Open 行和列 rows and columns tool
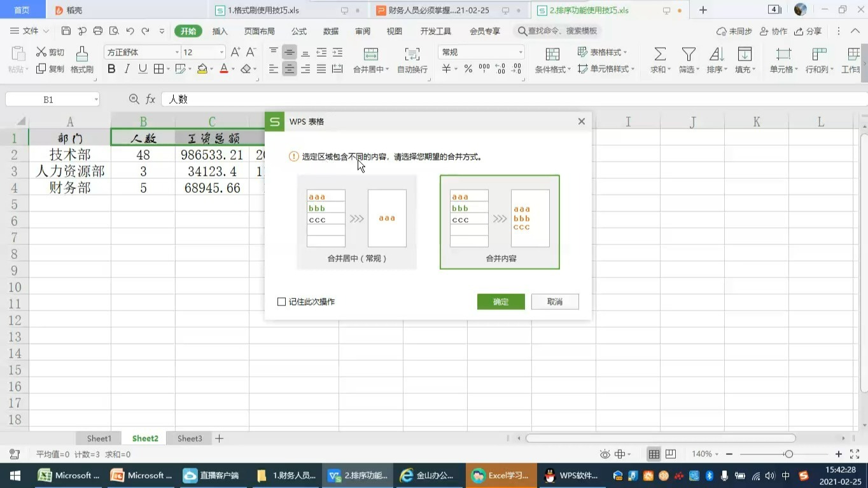 pyautogui.click(x=819, y=60)
